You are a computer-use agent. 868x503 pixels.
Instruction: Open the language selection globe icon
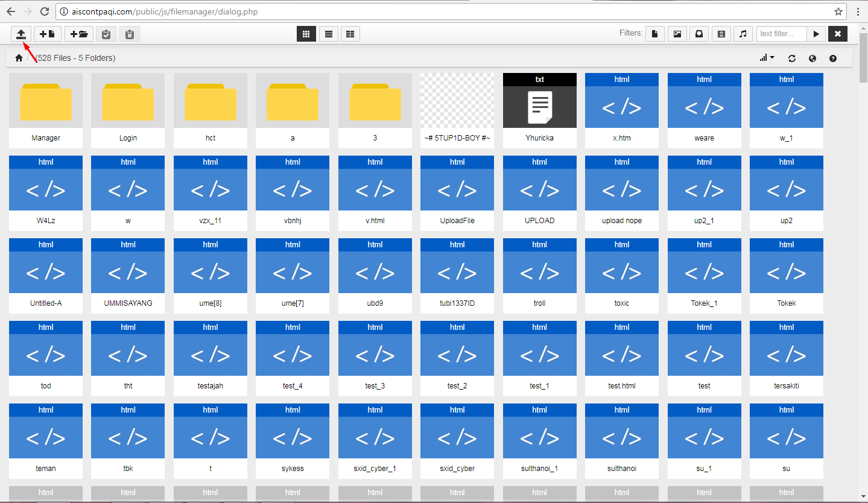812,57
